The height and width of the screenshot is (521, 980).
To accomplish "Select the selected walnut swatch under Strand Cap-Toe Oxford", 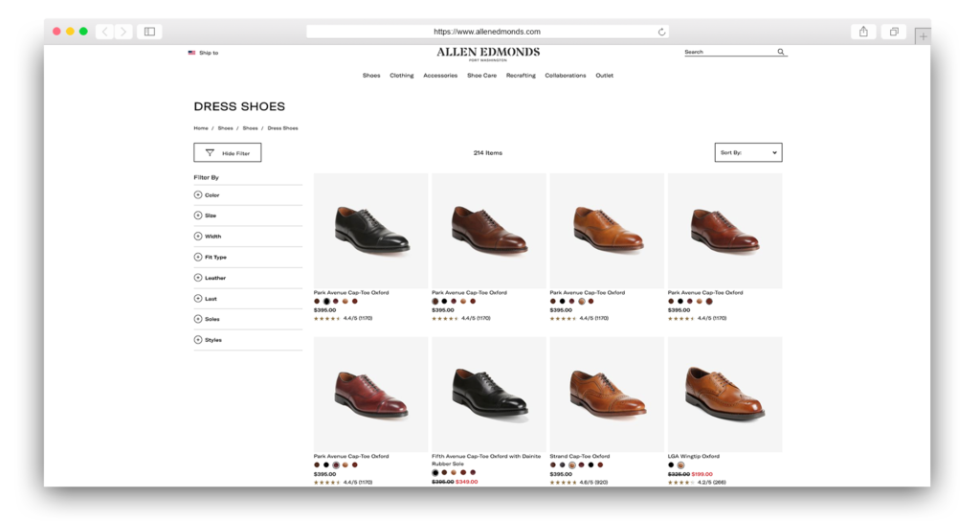I will point(572,465).
